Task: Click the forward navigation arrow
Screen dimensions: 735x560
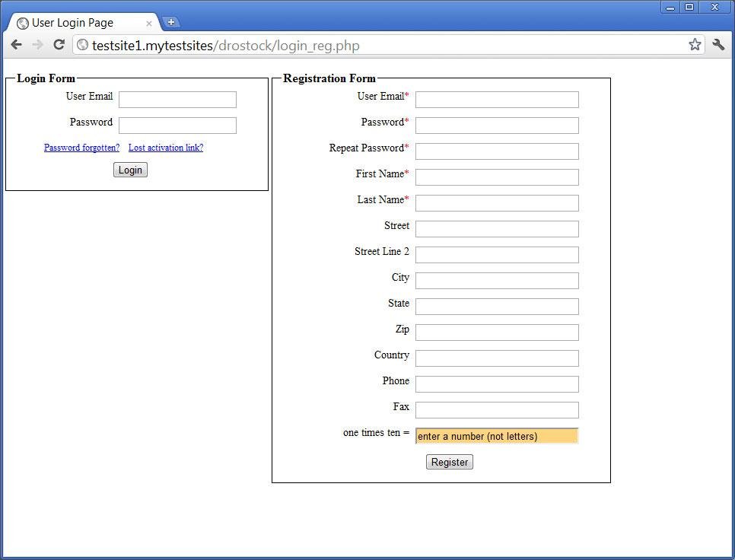Action: click(37, 44)
